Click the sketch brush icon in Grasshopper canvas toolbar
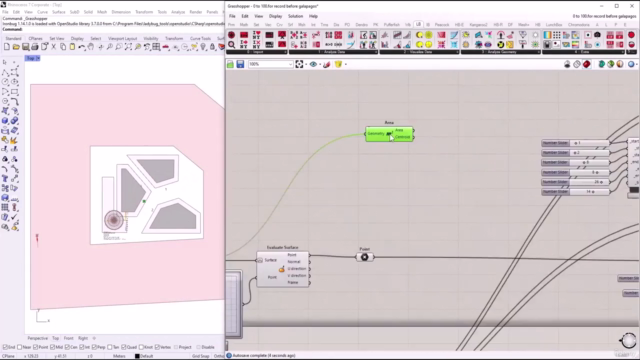 327,64
